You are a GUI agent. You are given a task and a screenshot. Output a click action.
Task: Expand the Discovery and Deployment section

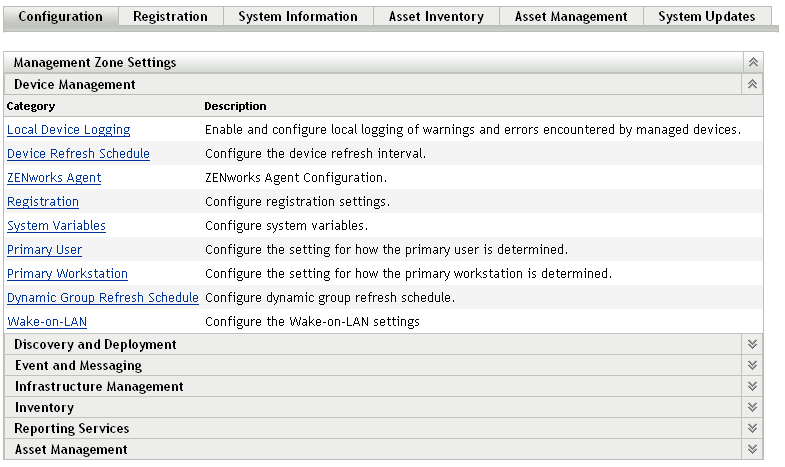point(753,344)
